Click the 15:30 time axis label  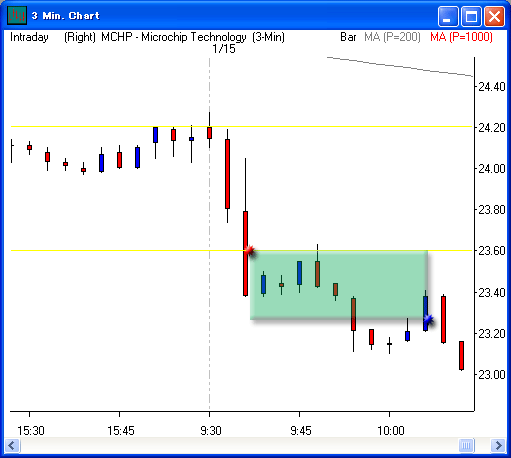point(31,431)
